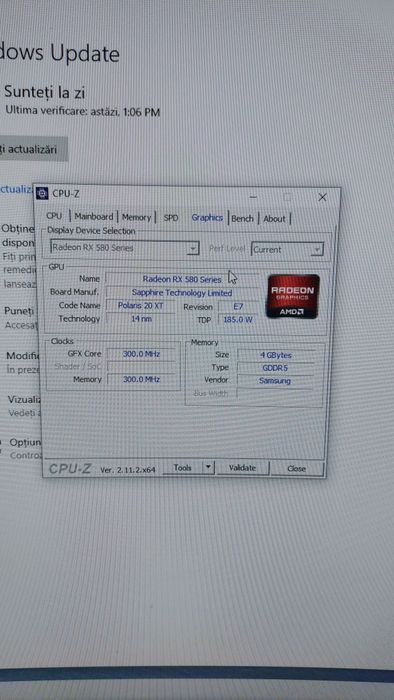Open the Display Device Selection dropdown

124,247
